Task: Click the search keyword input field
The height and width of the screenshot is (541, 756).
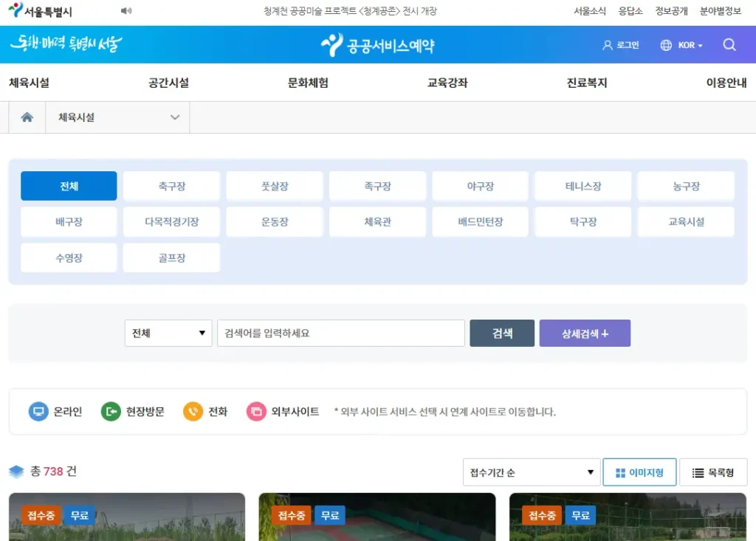Action: coord(340,333)
